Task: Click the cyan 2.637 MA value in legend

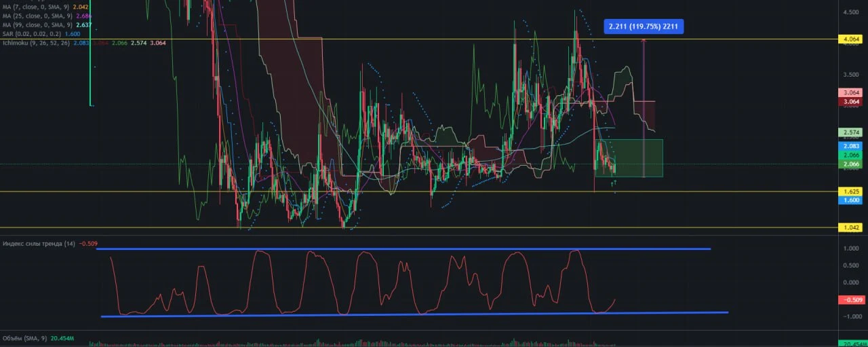Action: point(83,24)
